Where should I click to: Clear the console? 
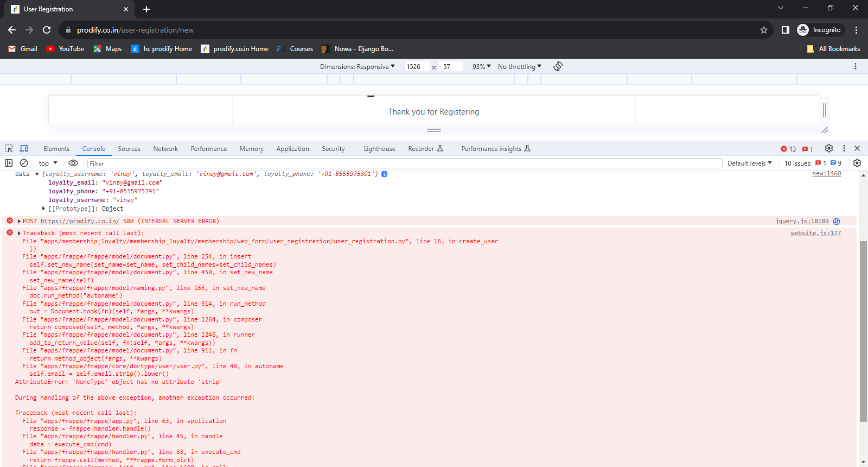(24, 163)
